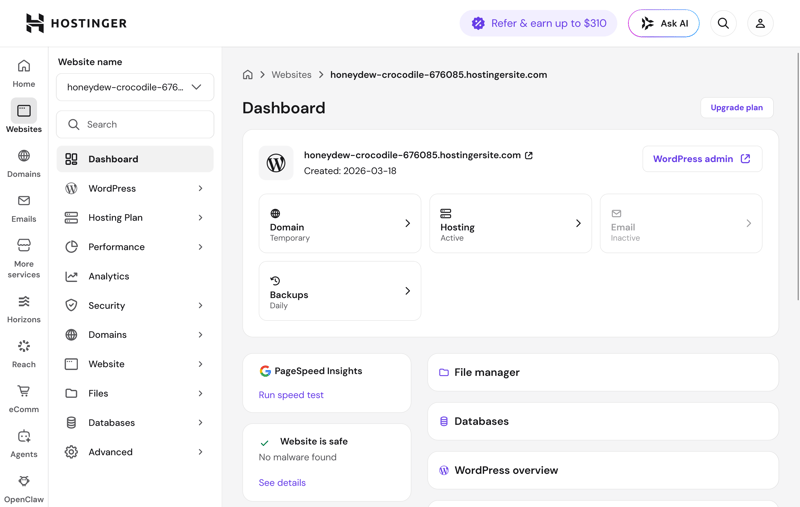The width and height of the screenshot is (800, 507).
Task: Open the Backups Daily card
Action: [340, 291]
